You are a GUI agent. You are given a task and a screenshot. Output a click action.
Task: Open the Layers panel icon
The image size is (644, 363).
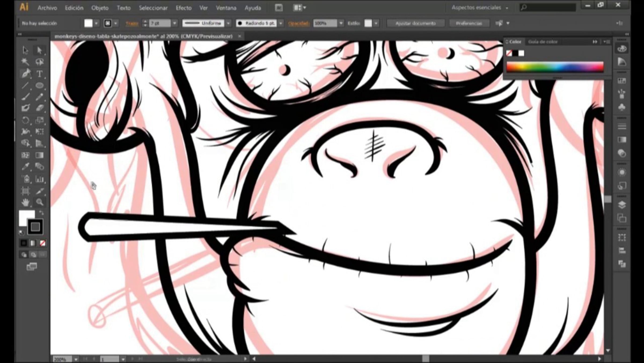[x=622, y=205]
